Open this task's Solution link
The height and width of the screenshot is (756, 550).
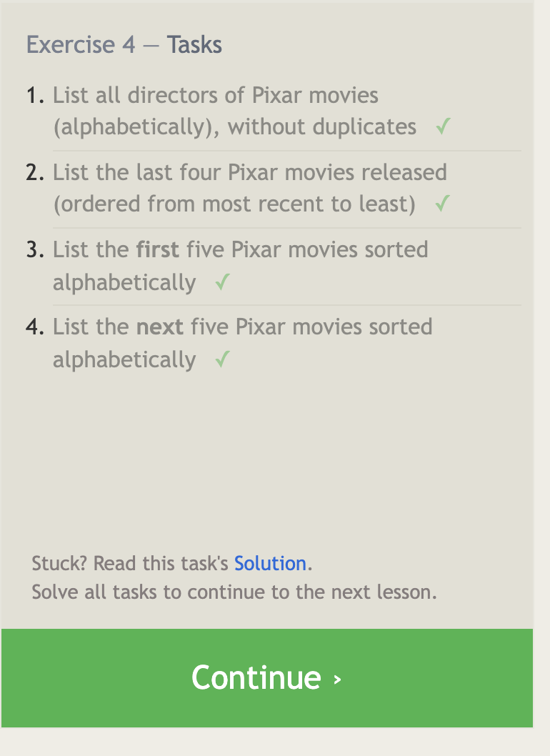click(x=270, y=564)
